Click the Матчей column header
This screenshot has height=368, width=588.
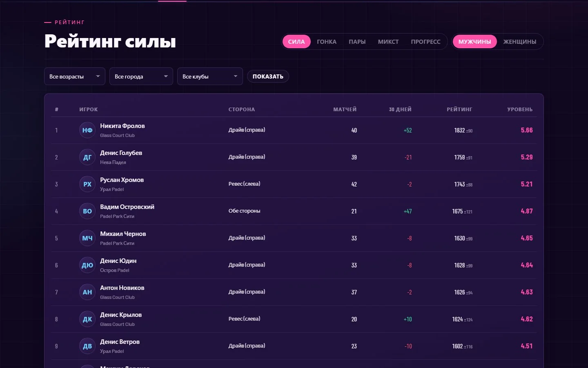click(345, 110)
